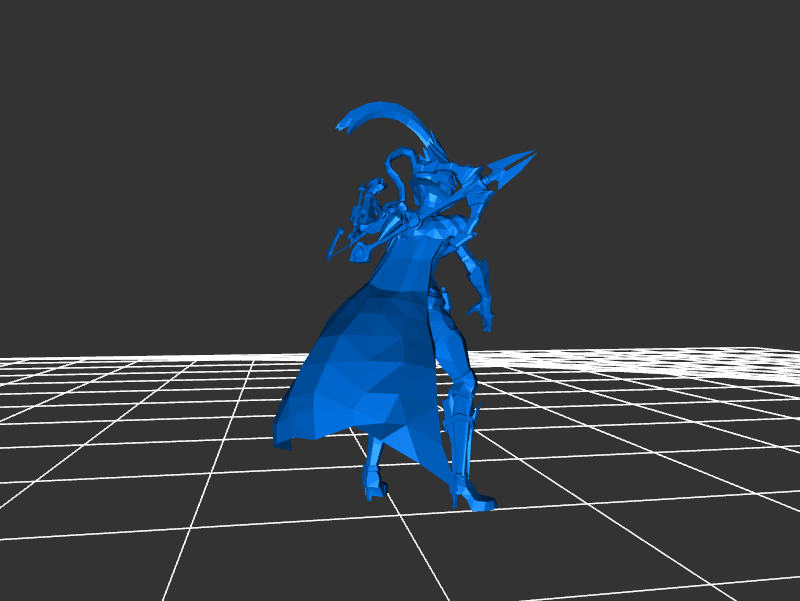Select the character's foot under the cape
The height and width of the screenshot is (601, 800).
pos(375,485)
